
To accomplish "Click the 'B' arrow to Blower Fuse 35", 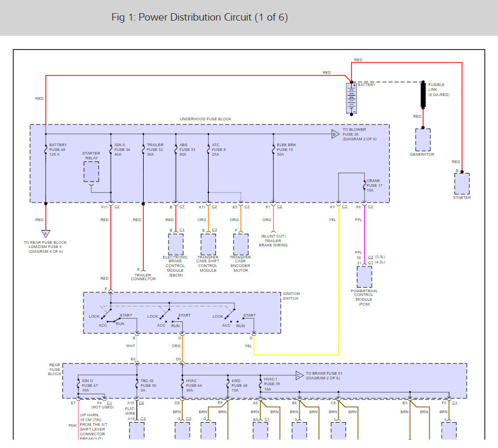I will (x=335, y=134).
